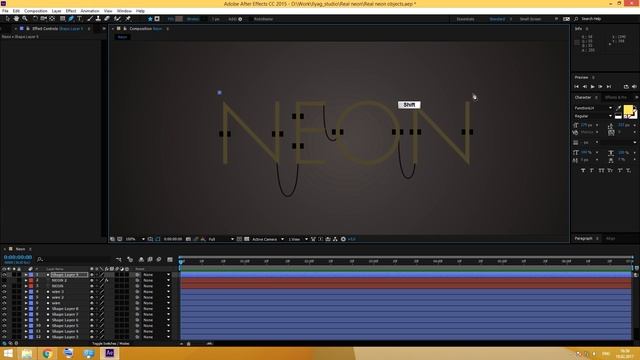This screenshot has width=640, height=360.
Task: Toggle visibility of the wire 2 layer
Action: coord(4,298)
